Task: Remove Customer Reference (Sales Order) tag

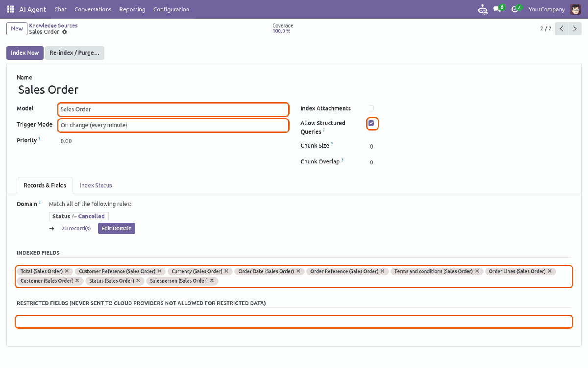Action: (x=160, y=271)
